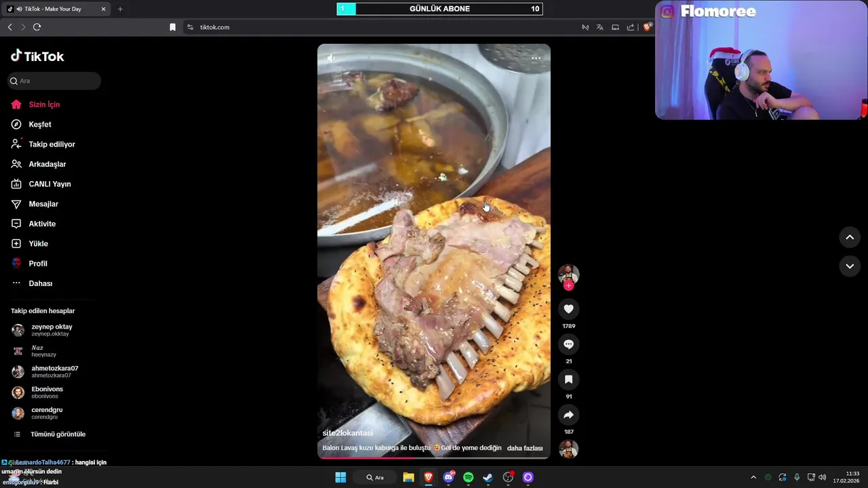Image resolution: width=868 pixels, height=488 pixels.
Task: Share the video with arrow icon
Action: point(568,415)
